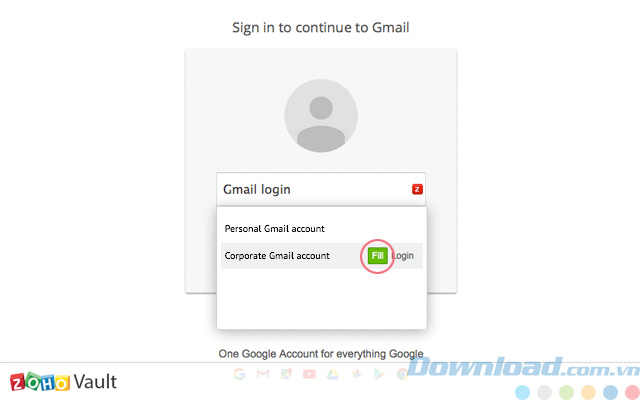Screen dimensions: 640x400
Task: Fill credentials for Corporate Gmail account
Action: point(377,256)
